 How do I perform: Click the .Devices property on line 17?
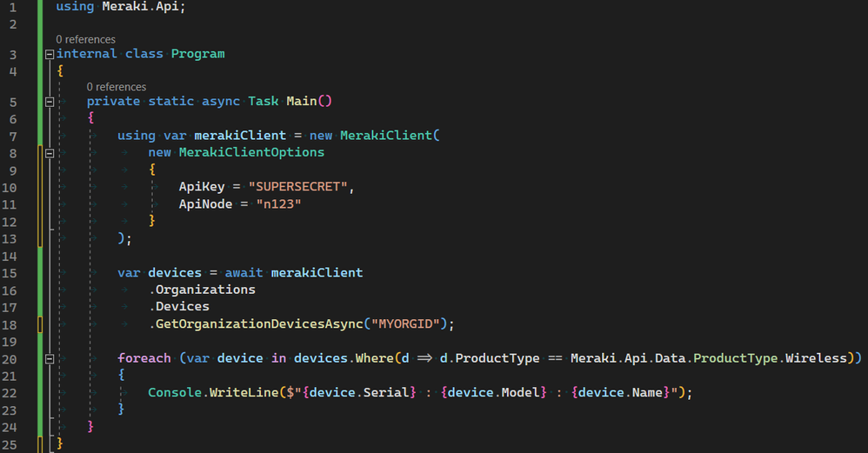pos(179,307)
